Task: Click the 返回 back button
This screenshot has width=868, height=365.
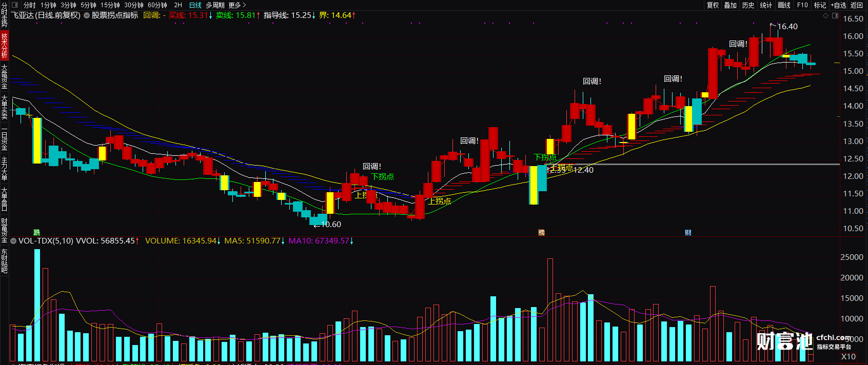Action: 857,5
